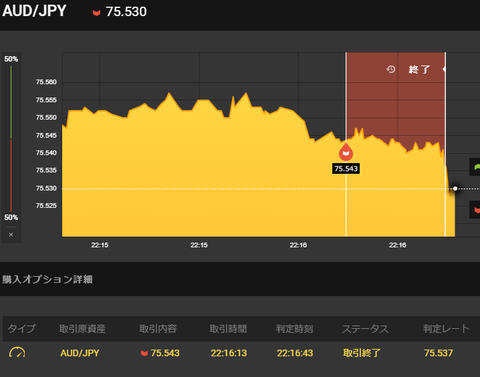Click the 判定レート column header
480x377 pixels.
(x=446, y=329)
